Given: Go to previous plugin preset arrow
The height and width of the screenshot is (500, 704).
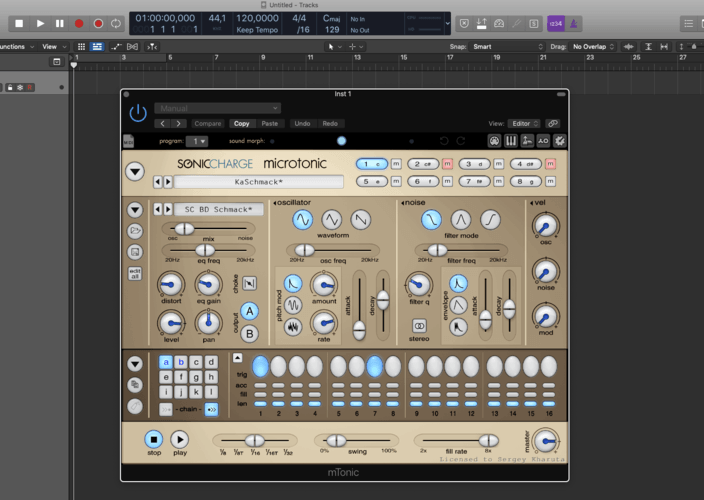Looking at the screenshot, I should (x=163, y=123).
